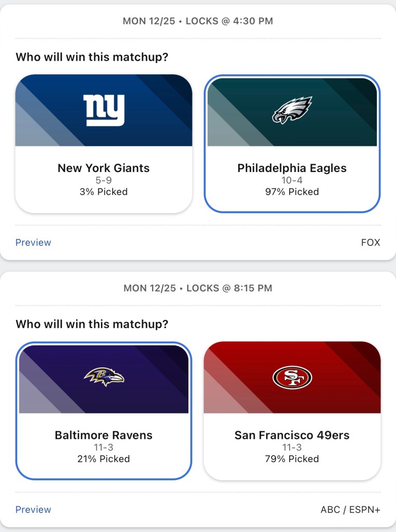396x532 pixels.
Task: Pick New York Giants by team name
Action: 104,168
